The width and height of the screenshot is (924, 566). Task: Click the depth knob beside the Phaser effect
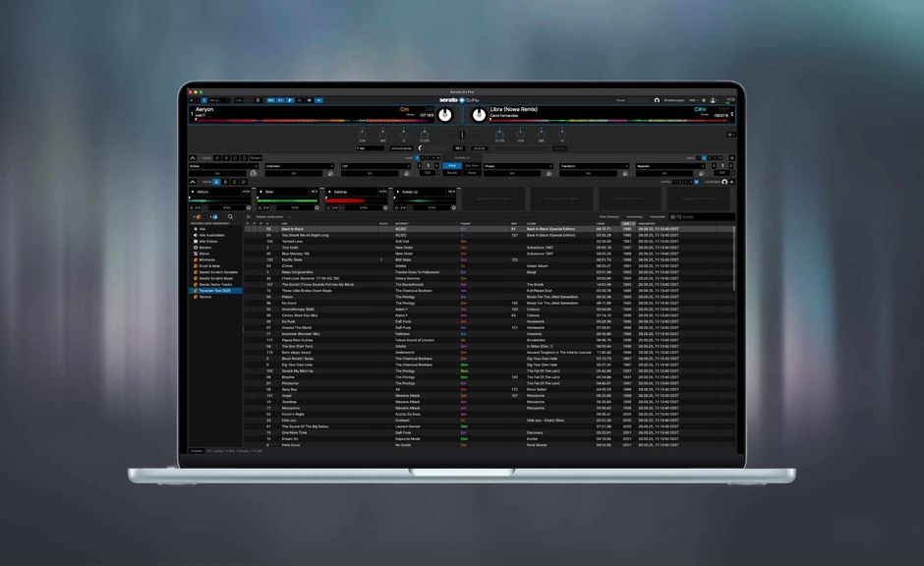(x=549, y=173)
